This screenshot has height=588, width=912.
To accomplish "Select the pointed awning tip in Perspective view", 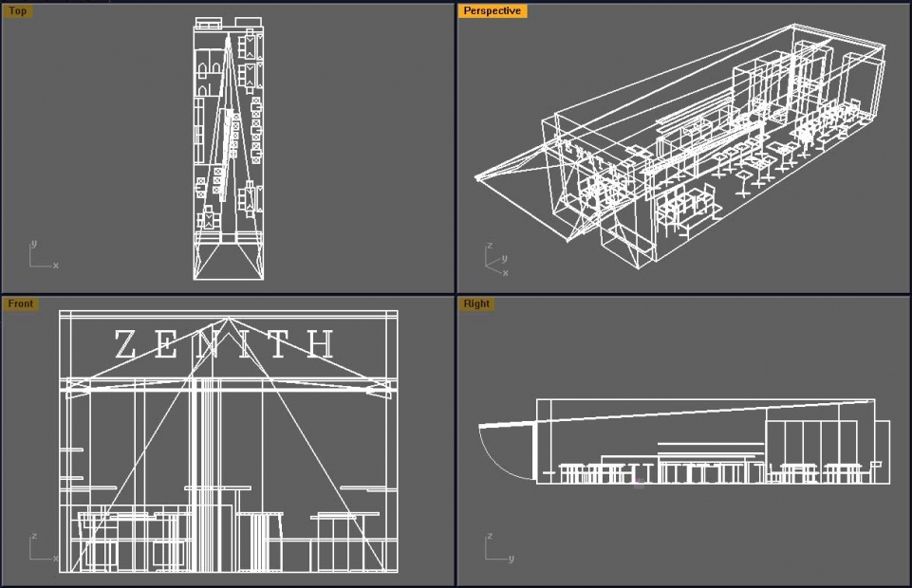I will (x=475, y=176).
